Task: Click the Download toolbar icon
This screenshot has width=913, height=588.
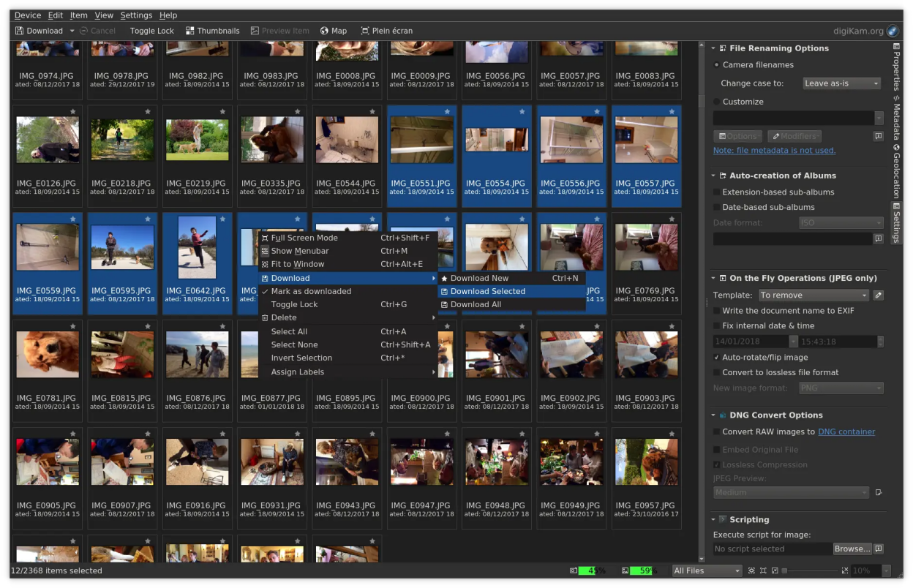Action: (20, 31)
